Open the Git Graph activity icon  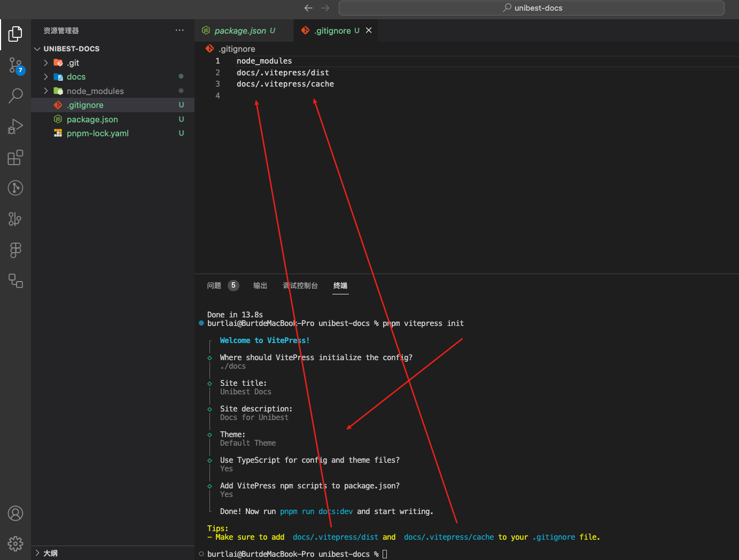pos(15,188)
